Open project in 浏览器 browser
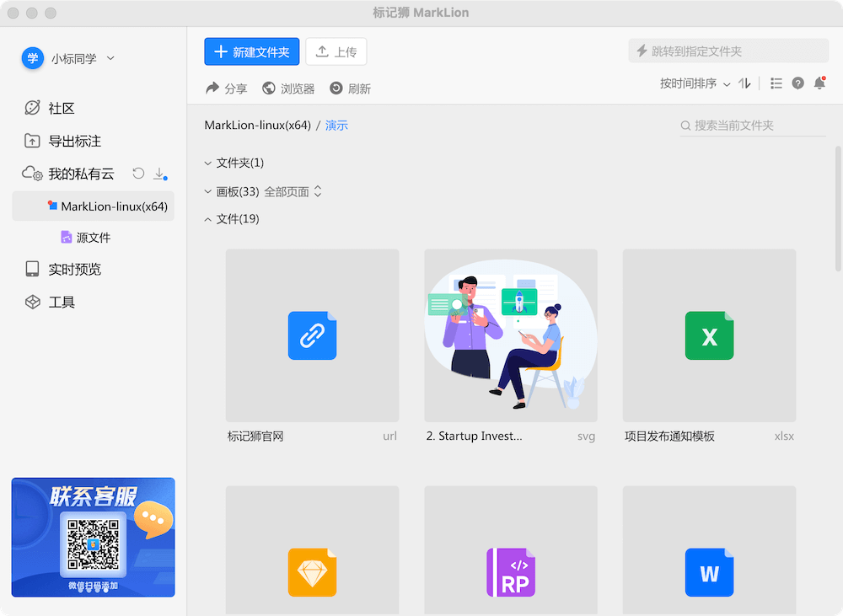 (288, 88)
